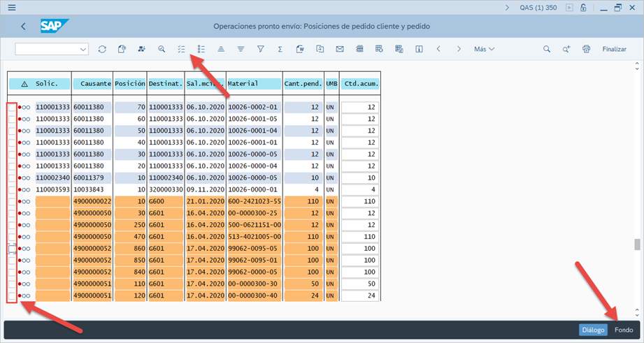
Task: Click the Refresh icon in the toolbar
Action: 102,50
